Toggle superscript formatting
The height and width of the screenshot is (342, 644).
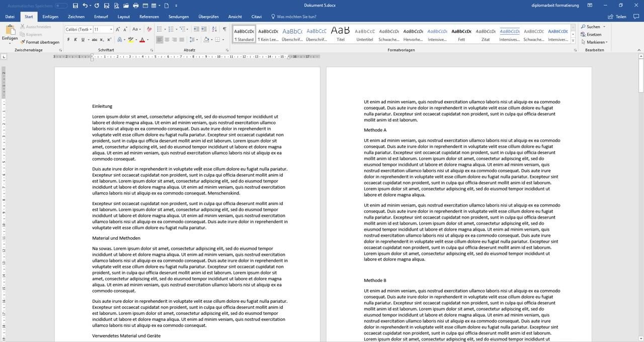point(108,40)
